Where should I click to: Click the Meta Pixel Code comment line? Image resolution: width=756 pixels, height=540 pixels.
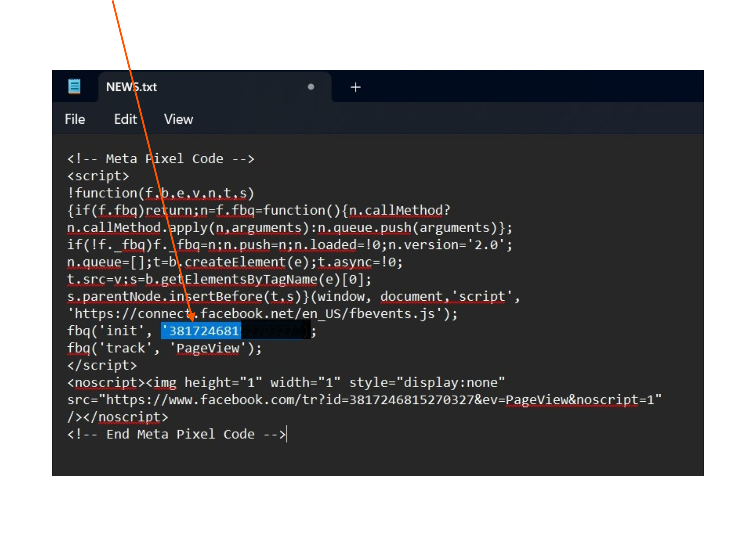161,159
